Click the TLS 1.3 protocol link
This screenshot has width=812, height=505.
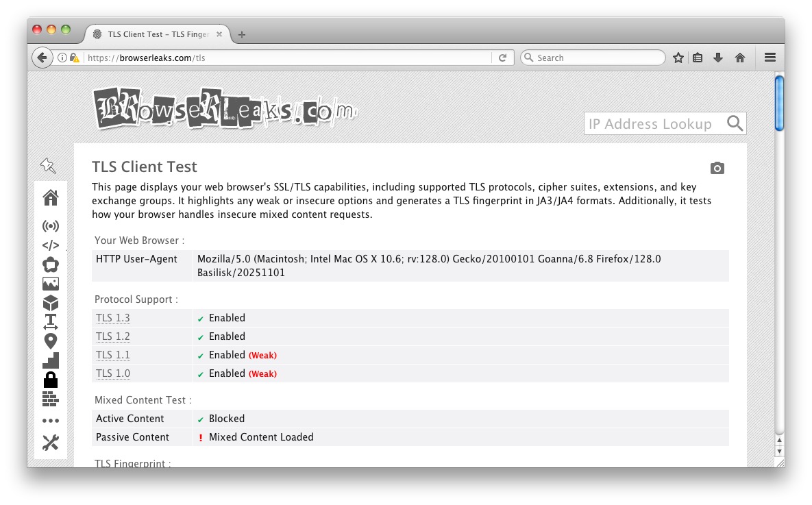coord(113,318)
